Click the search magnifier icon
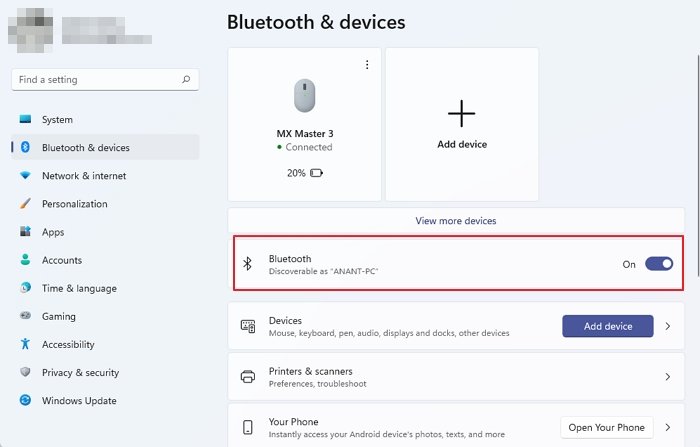Screen dimensions: 700x447 186,80
